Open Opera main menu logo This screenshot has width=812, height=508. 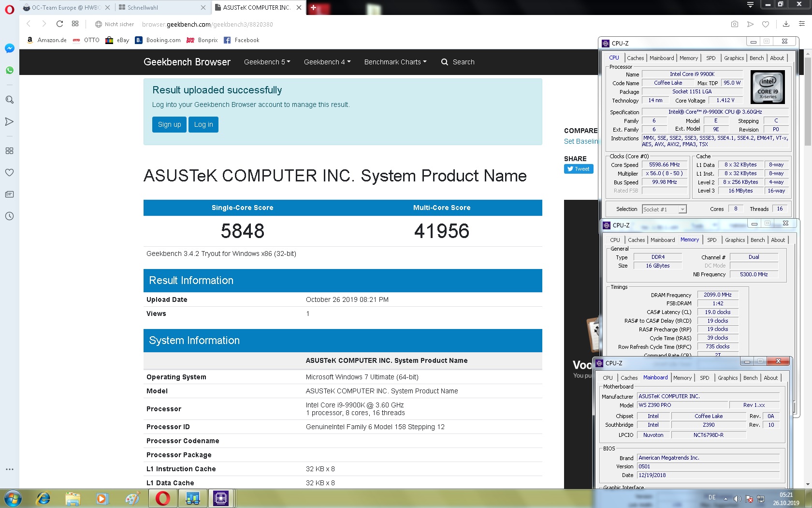pos(9,9)
